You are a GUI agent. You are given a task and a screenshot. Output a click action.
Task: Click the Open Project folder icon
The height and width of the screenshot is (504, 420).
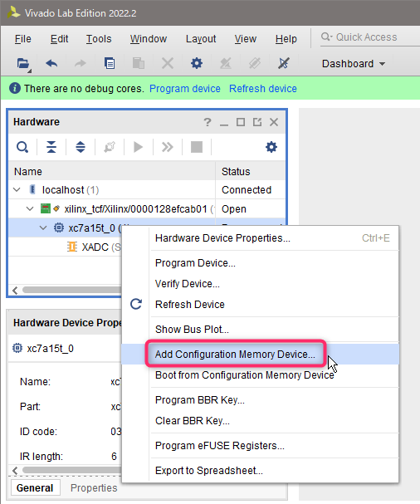pos(23,64)
